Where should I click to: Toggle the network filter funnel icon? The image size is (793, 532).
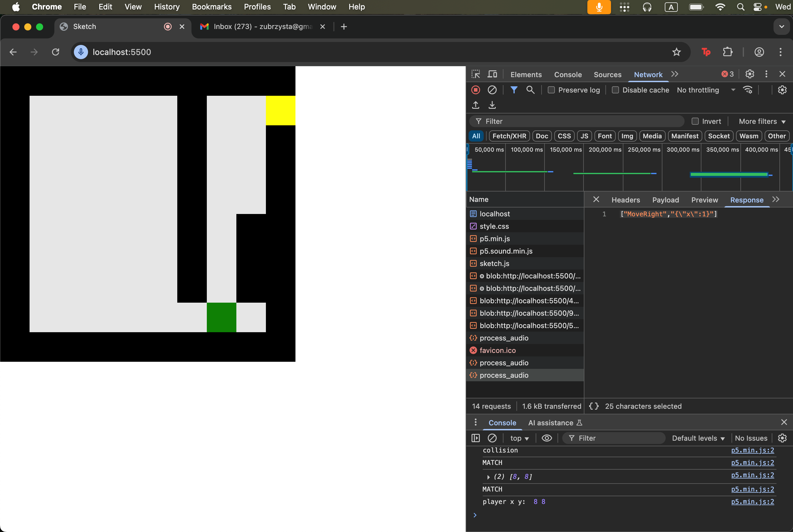click(513, 90)
